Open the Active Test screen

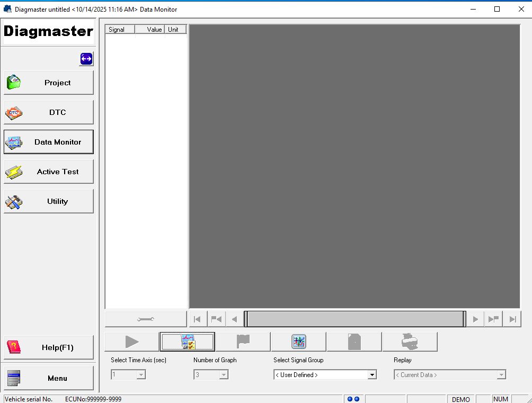tap(48, 171)
